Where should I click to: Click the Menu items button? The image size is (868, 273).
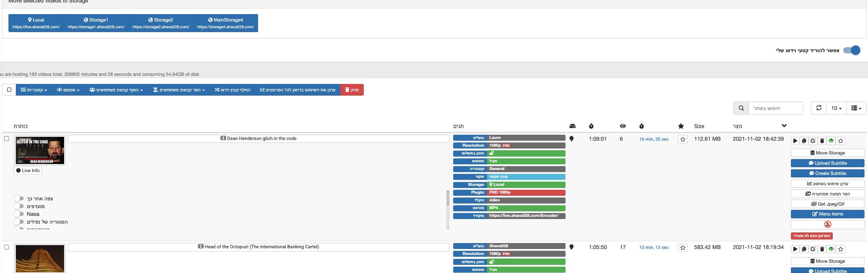(x=828, y=214)
